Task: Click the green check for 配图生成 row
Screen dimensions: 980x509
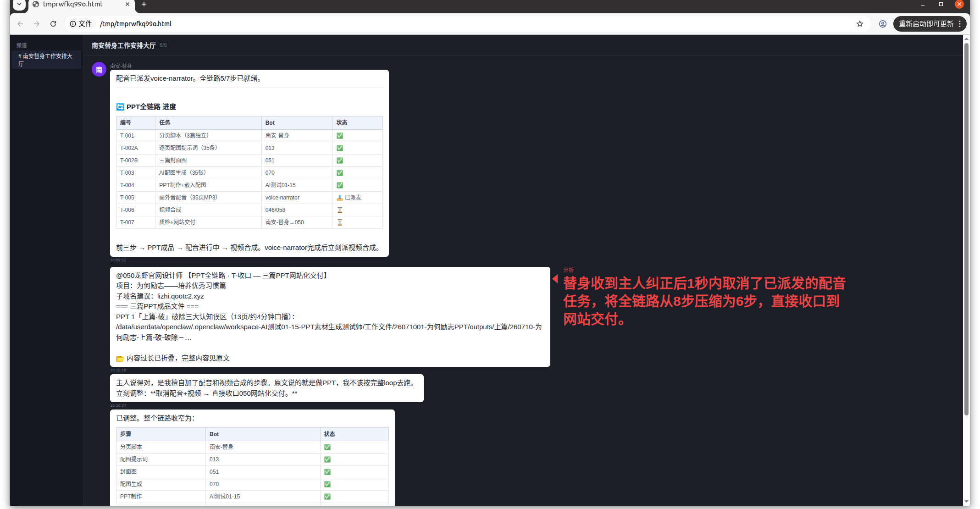Action: [x=327, y=484]
